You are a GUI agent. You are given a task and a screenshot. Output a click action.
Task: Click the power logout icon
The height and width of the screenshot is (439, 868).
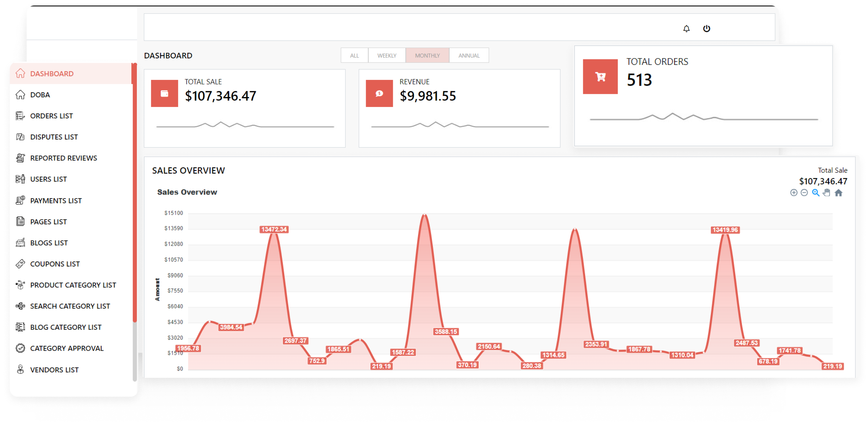(707, 29)
